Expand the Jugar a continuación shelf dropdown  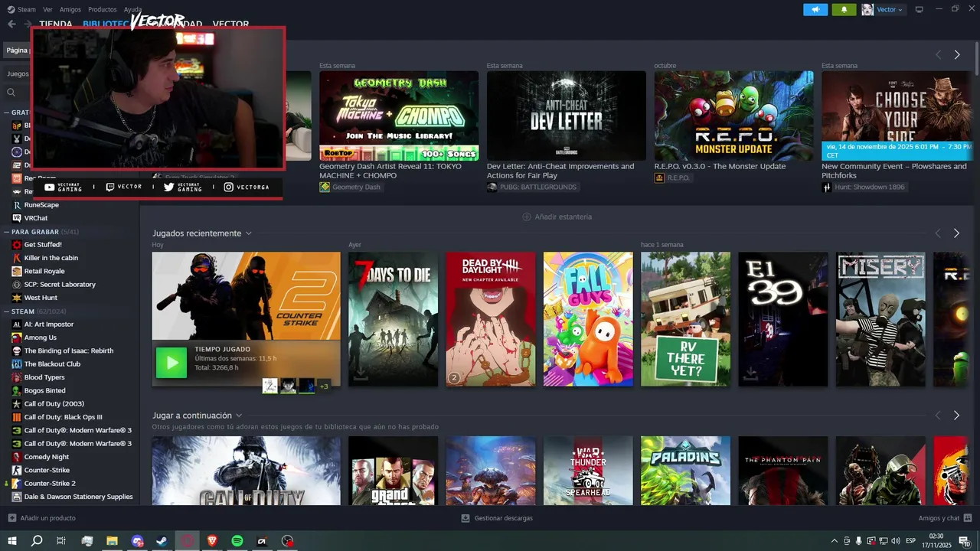(239, 416)
